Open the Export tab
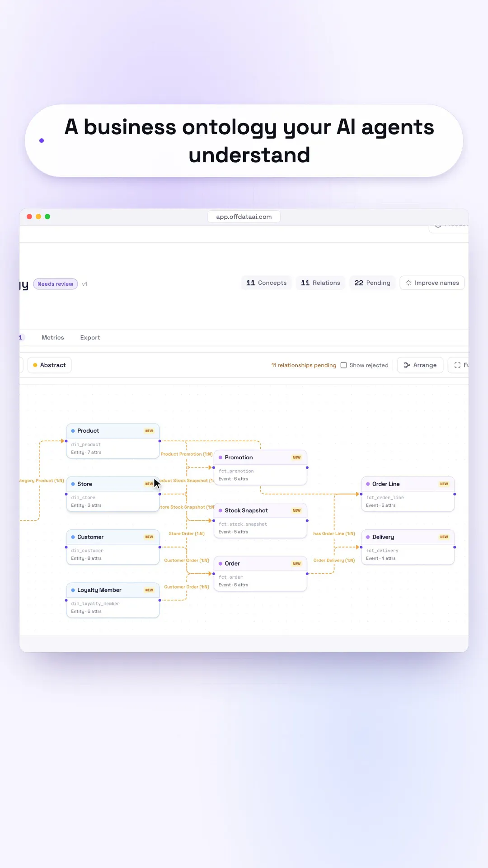The height and width of the screenshot is (868, 488). pyautogui.click(x=90, y=338)
